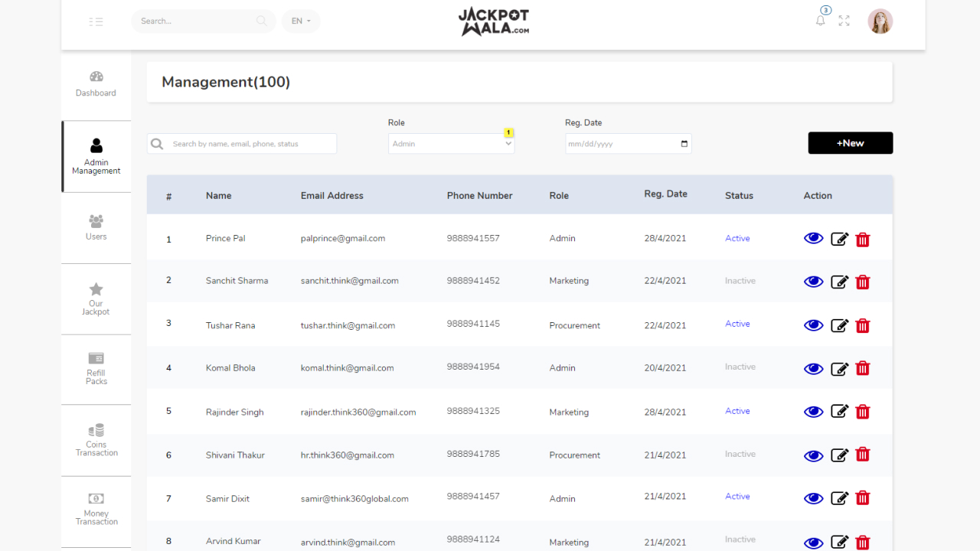Viewport: 980px width, 551px height.
Task: Expand the Role filter dropdown
Action: (451, 144)
